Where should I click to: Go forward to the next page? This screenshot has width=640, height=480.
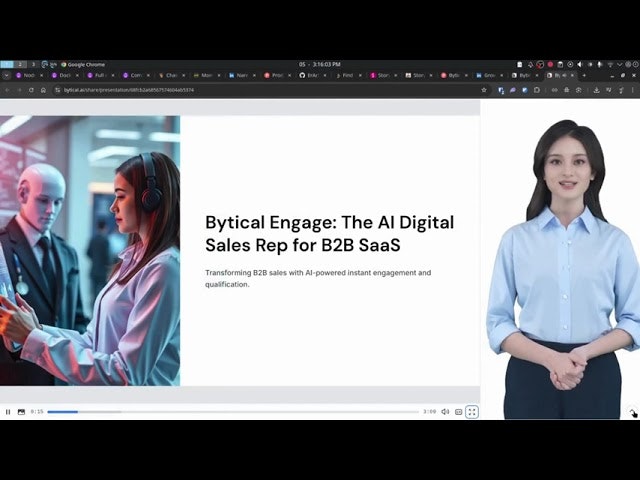(x=19, y=90)
